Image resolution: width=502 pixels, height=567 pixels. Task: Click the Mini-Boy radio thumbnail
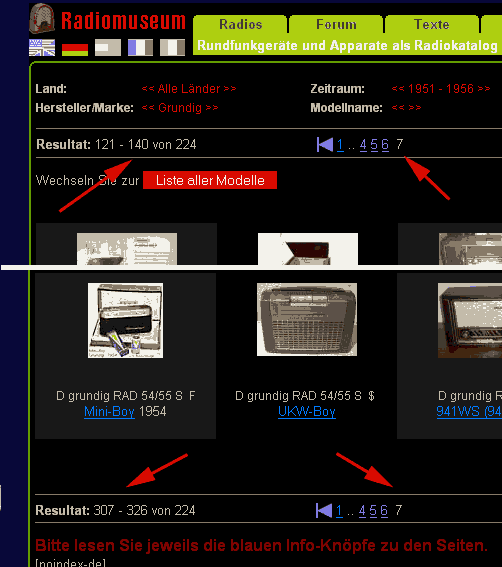[x=126, y=321]
